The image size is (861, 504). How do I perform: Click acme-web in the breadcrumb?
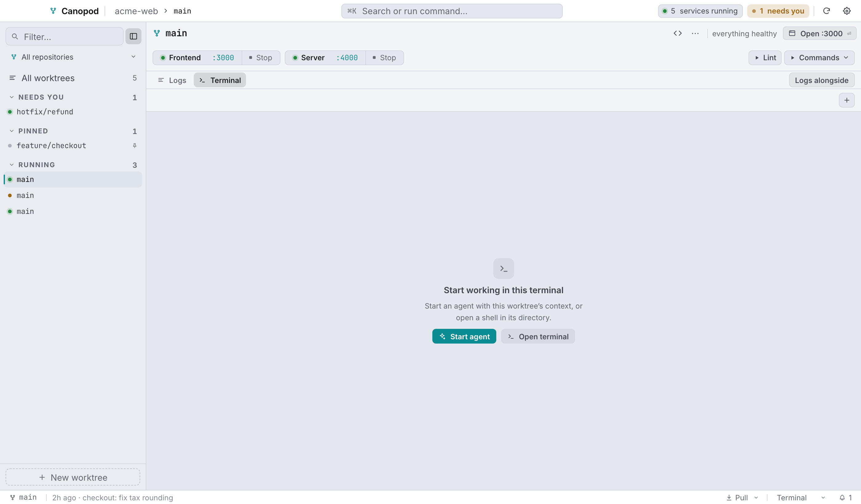click(x=136, y=11)
